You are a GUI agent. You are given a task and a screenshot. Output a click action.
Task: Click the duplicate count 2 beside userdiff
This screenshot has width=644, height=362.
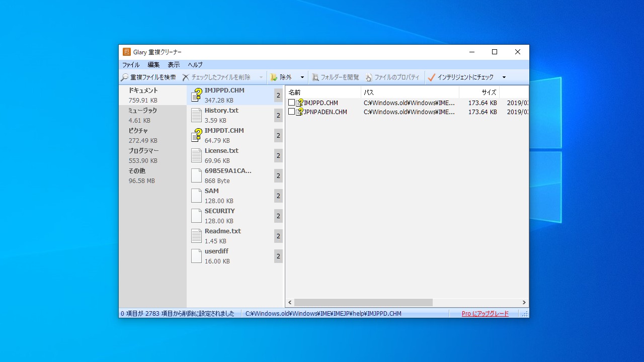[x=278, y=256]
